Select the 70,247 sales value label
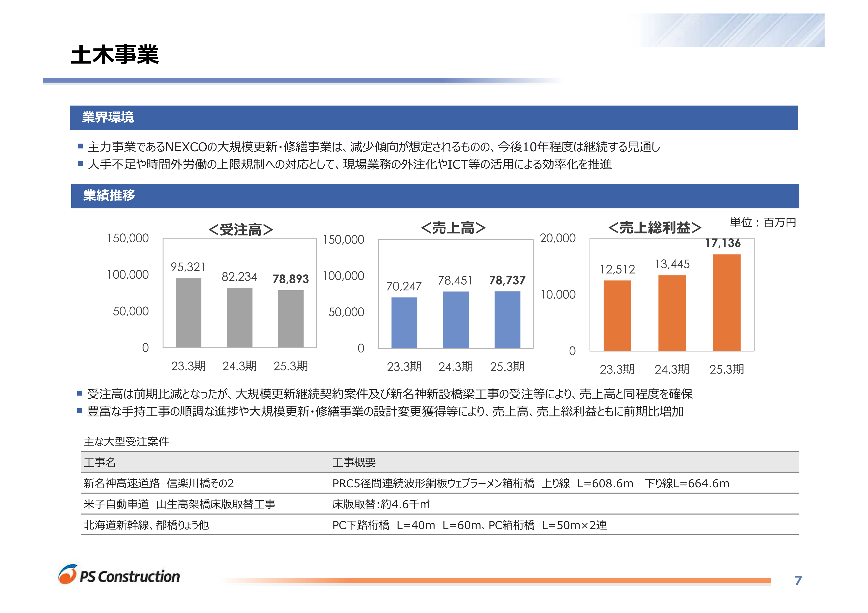This screenshot has width=868, height=613. point(404,286)
